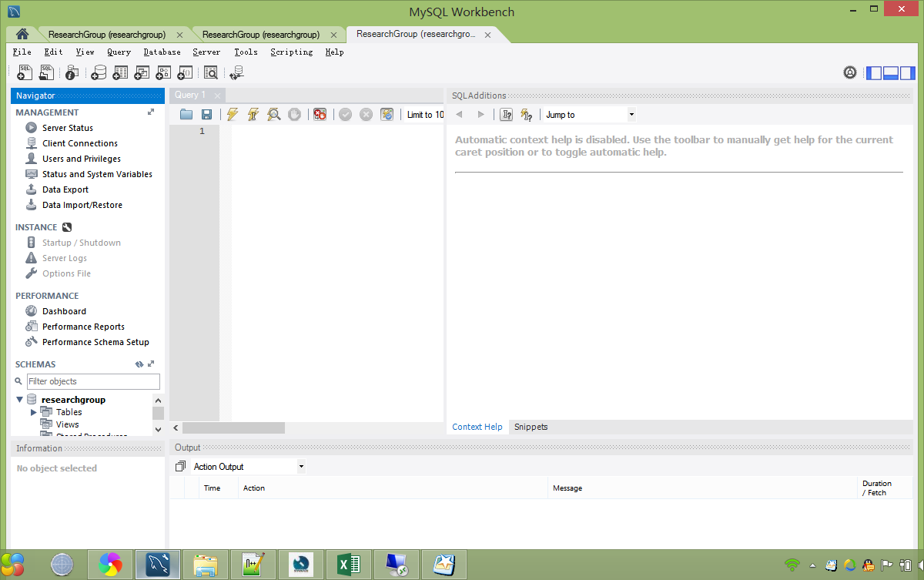Image resolution: width=924 pixels, height=580 pixels.
Task: Copy output entries icon in Output panel
Action: pos(180,467)
